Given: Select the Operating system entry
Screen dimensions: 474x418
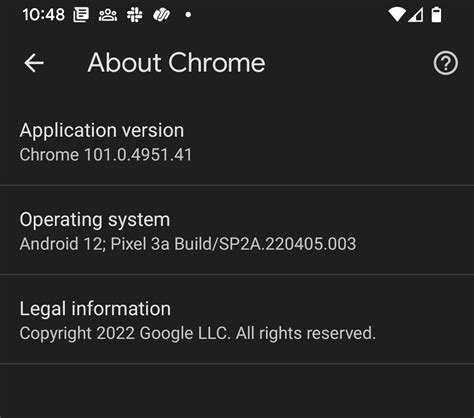Looking at the screenshot, I should (x=237, y=230).
